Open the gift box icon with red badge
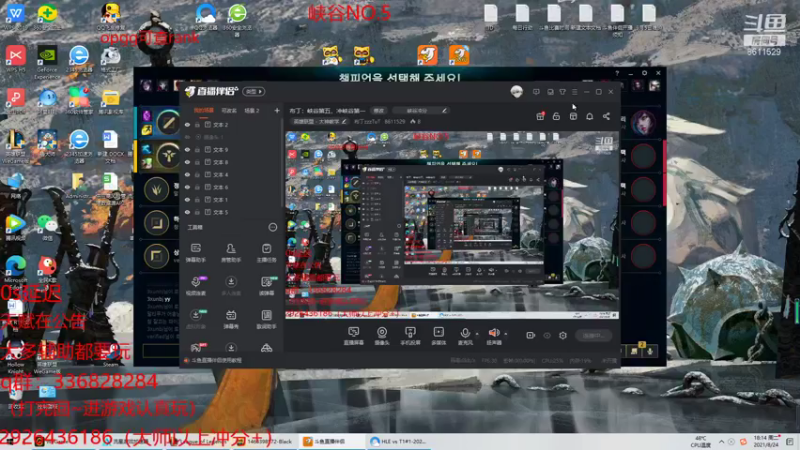Viewport: 800px width, 450px height. click(540, 116)
